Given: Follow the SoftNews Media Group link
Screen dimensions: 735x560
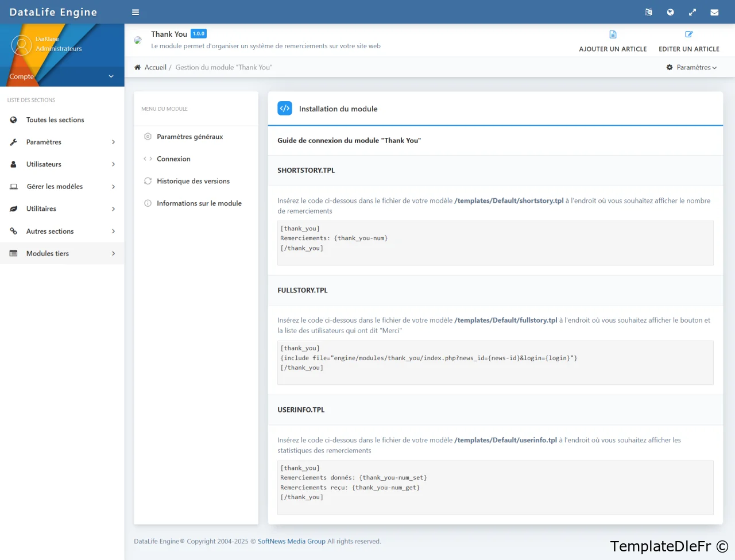Looking at the screenshot, I should [291, 541].
